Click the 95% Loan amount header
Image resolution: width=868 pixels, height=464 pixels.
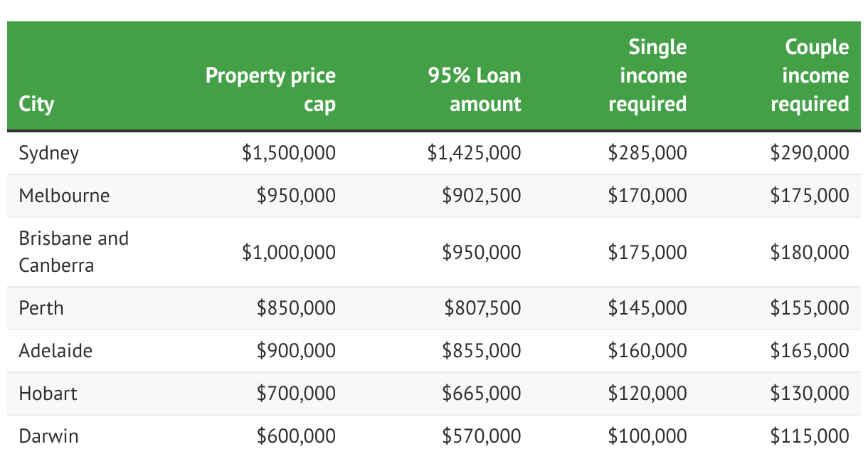pyautogui.click(x=475, y=90)
